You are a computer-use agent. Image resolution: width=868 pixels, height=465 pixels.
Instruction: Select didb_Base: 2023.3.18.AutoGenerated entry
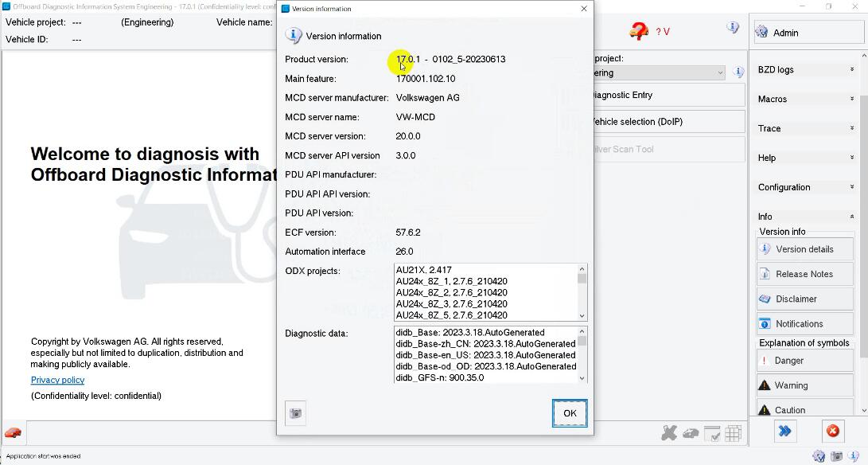(x=470, y=333)
